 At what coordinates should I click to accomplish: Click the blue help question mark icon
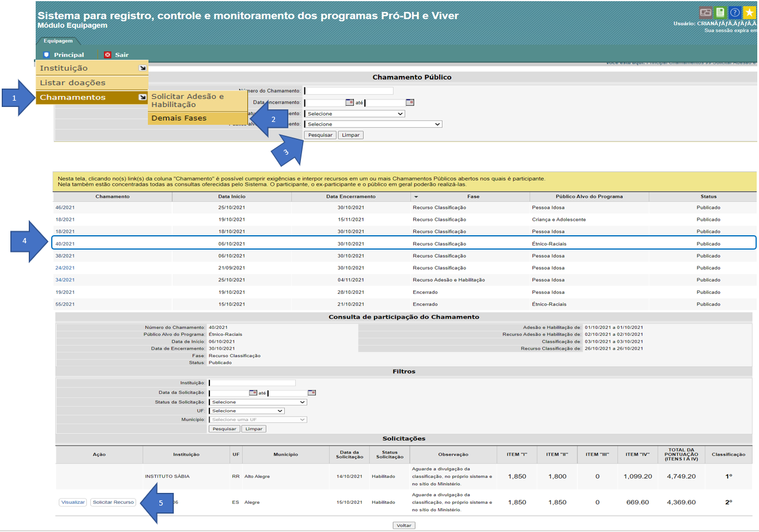tap(734, 12)
